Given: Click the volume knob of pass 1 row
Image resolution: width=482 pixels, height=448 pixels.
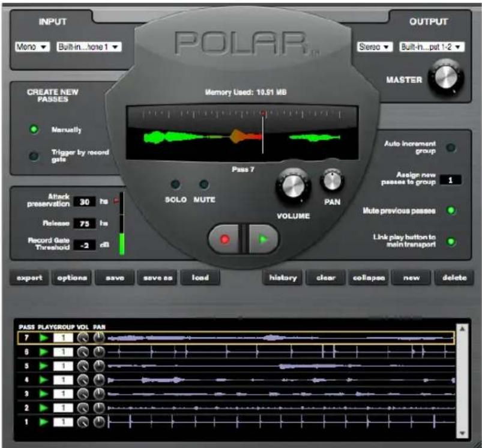Looking at the screenshot, I should (x=83, y=422).
